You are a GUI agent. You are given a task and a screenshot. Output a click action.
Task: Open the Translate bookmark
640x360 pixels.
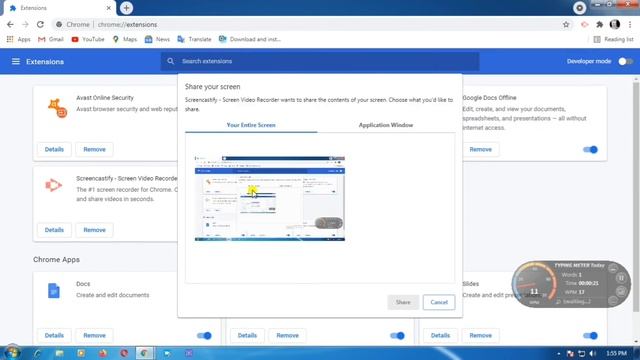pyautogui.click(x=194, y=39)
